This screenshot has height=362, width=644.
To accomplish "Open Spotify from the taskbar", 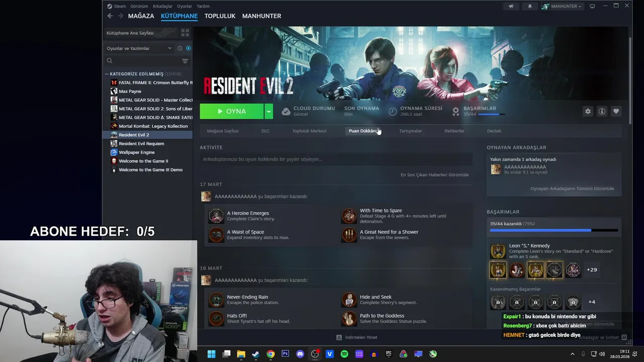I will pyautogui.click(x=344, y=354).
